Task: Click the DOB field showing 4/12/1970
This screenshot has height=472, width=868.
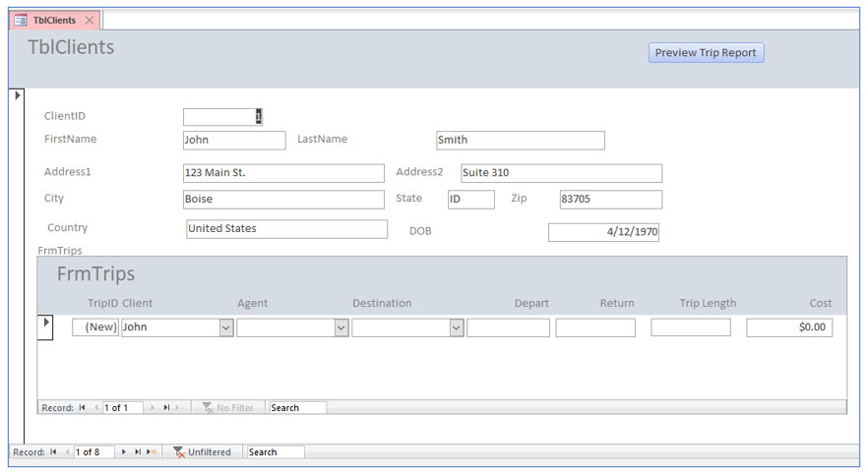Action: 603,232
